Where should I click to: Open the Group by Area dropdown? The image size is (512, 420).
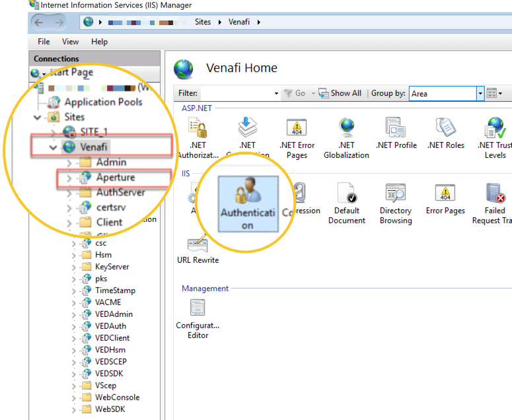pos(480,94)
